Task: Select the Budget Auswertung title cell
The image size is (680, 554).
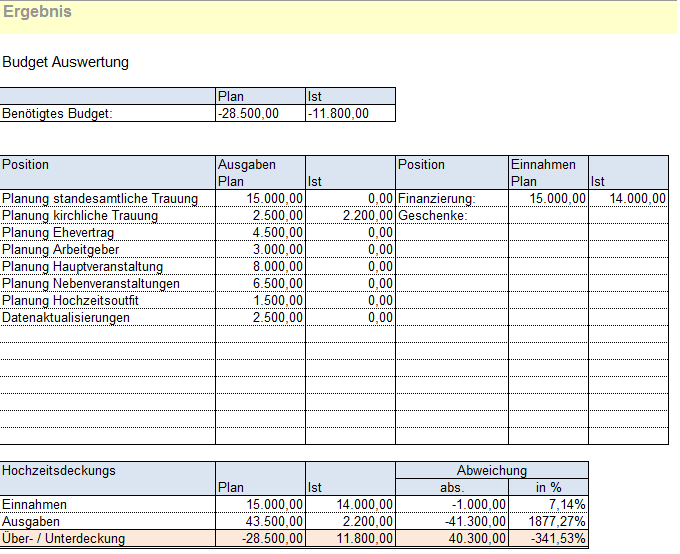Action: click(66, 62)
